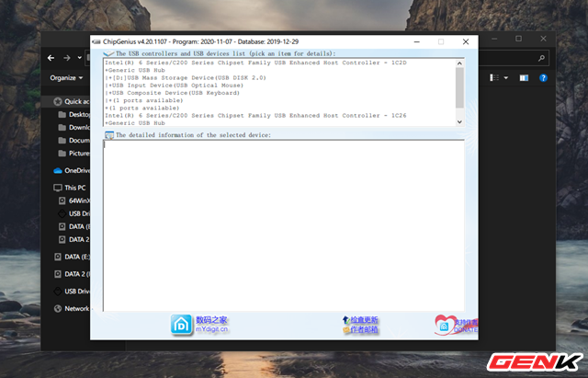Screen dimensions: 588x378
Task: Go back in File Explorer
Action: (x=51, y=58)
